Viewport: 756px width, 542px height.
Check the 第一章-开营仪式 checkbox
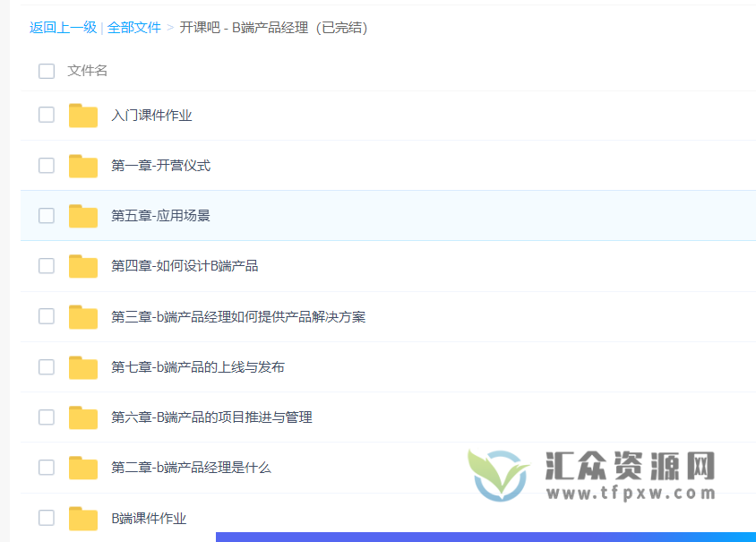pos(46,165)
